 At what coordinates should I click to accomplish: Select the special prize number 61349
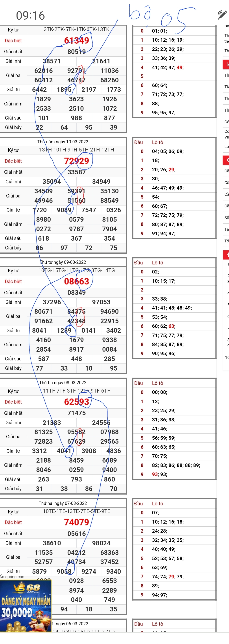click(76, 40)
